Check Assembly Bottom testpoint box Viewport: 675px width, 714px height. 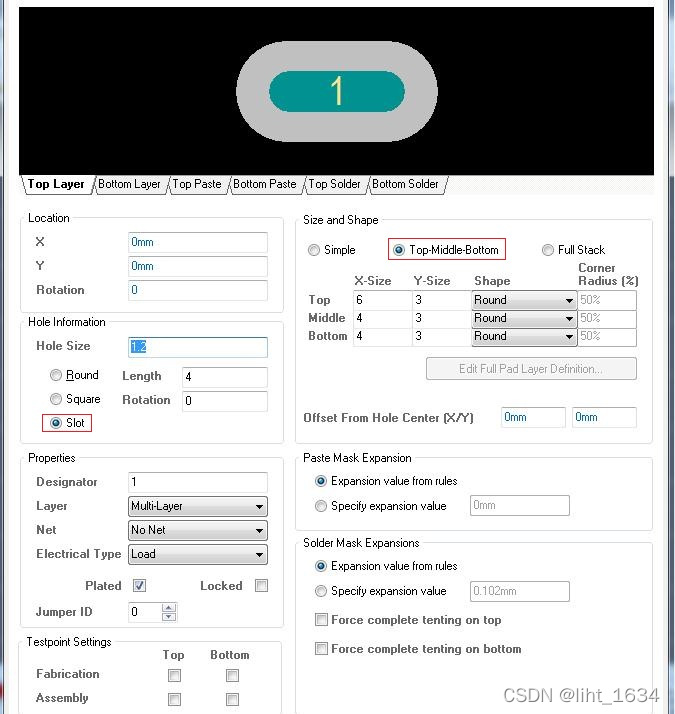[x=232, y=699]
